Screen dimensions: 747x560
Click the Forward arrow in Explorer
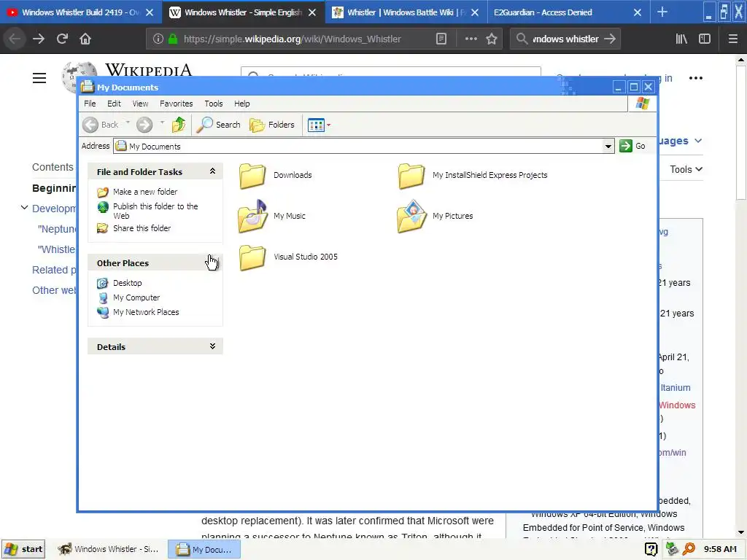(144, 125)
